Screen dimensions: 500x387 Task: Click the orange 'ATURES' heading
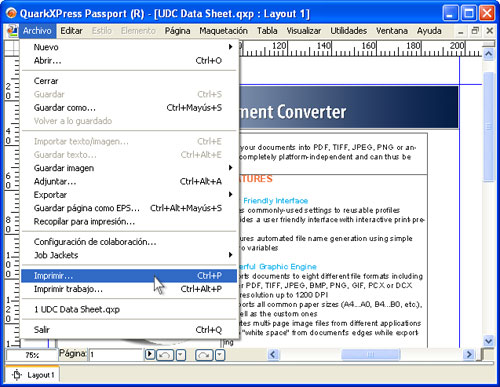pos(256,179)
